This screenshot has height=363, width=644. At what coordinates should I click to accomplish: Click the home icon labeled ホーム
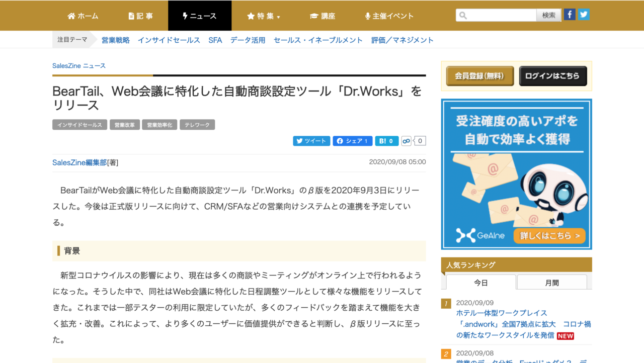[x=83, y=16]
